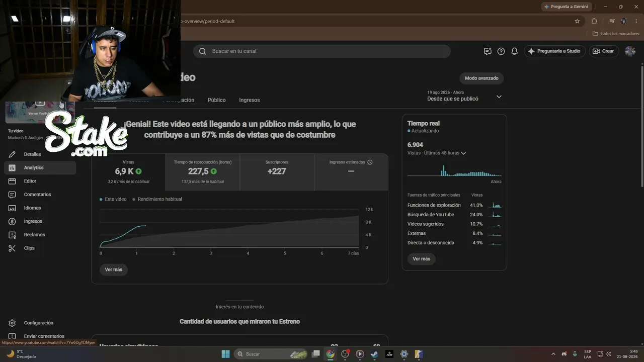Select the Ingresos estimados metric card

click(351, 172)
